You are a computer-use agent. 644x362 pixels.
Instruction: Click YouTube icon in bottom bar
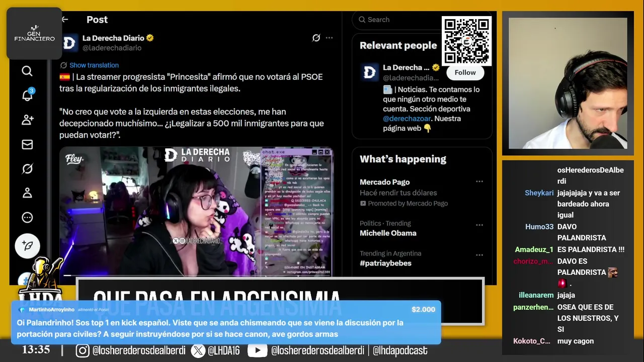point(257,350)
